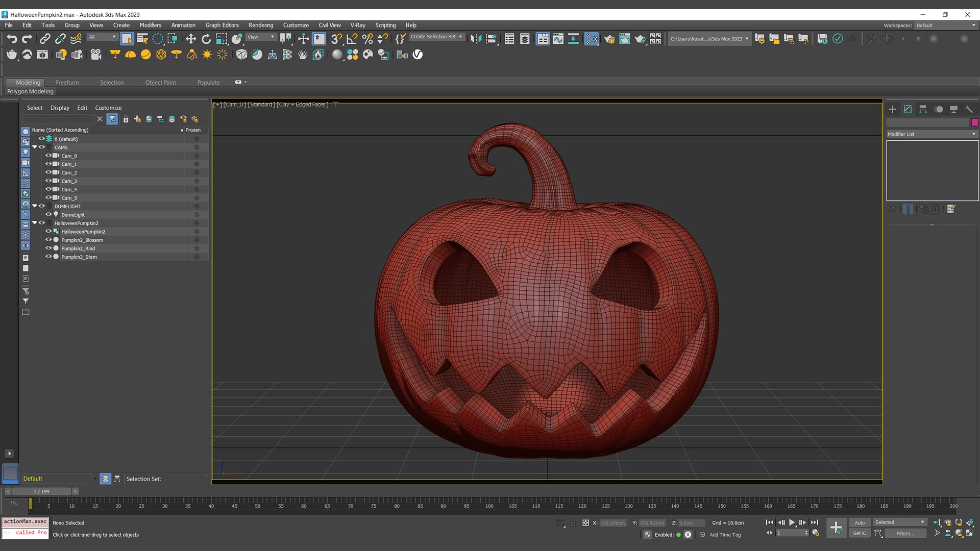Viewport: 980px width, 551px height.
Task: Click the Mirror tool icon
Action: (476, 39)
